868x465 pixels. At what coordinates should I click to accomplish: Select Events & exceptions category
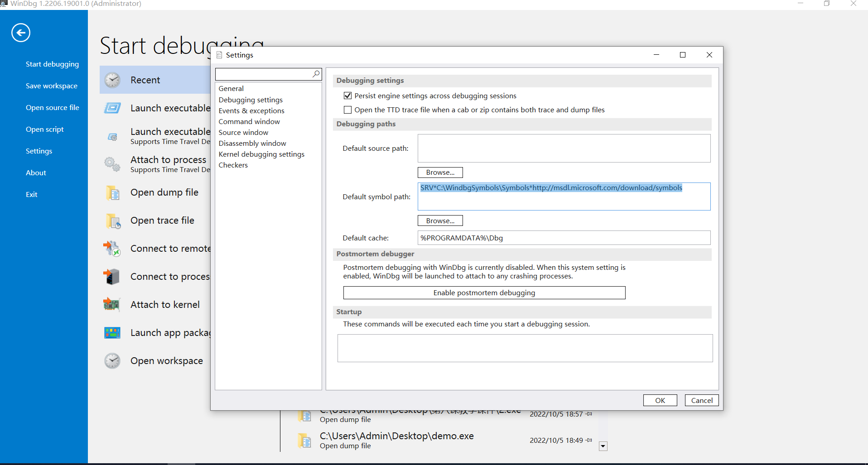(x=251, y=110)
